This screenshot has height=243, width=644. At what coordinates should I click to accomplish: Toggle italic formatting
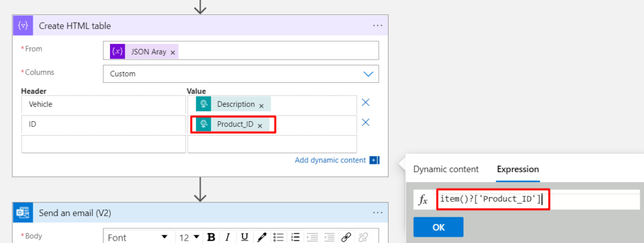(228, 237)
